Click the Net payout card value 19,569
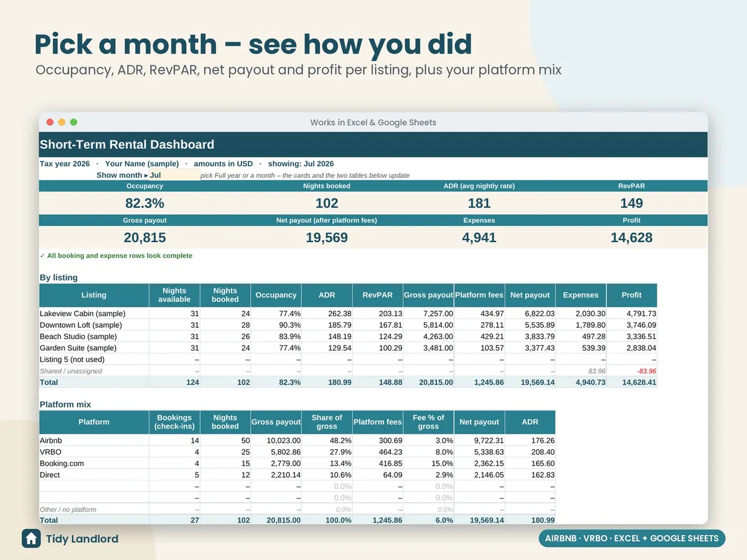747x560 pixels. (x=327, y=237)
